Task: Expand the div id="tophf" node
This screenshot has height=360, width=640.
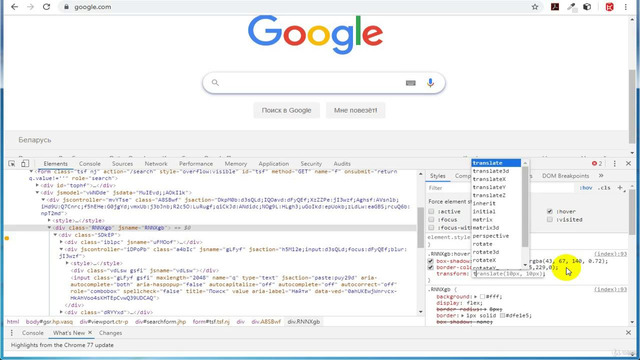Action: (37, 185)
